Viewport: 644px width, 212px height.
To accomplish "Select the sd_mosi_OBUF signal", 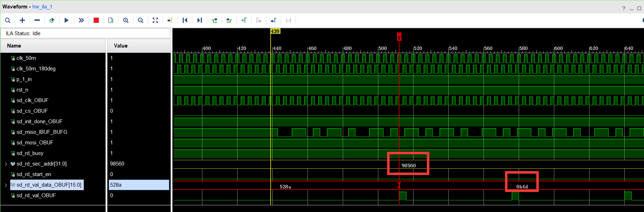I will [35, 143].
